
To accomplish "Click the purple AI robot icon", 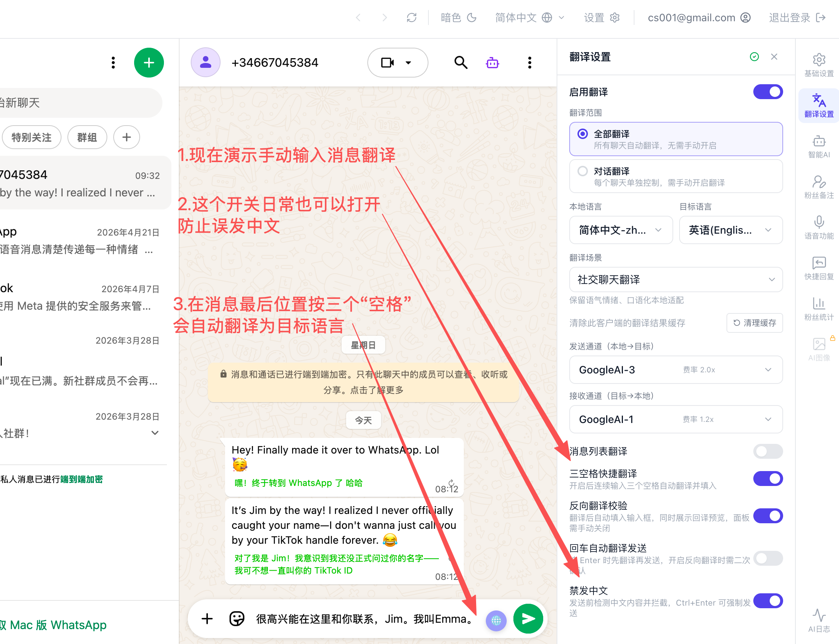I will (x=492, y=63).
